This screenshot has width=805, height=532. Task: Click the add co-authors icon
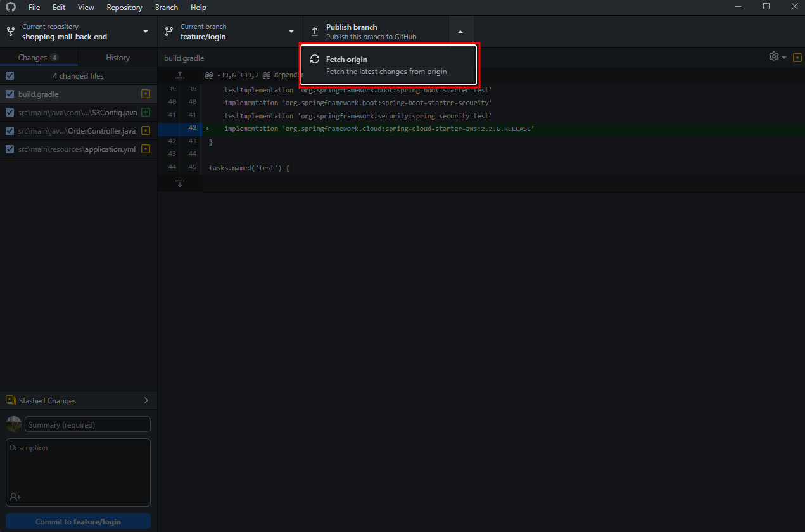(15, 497)
